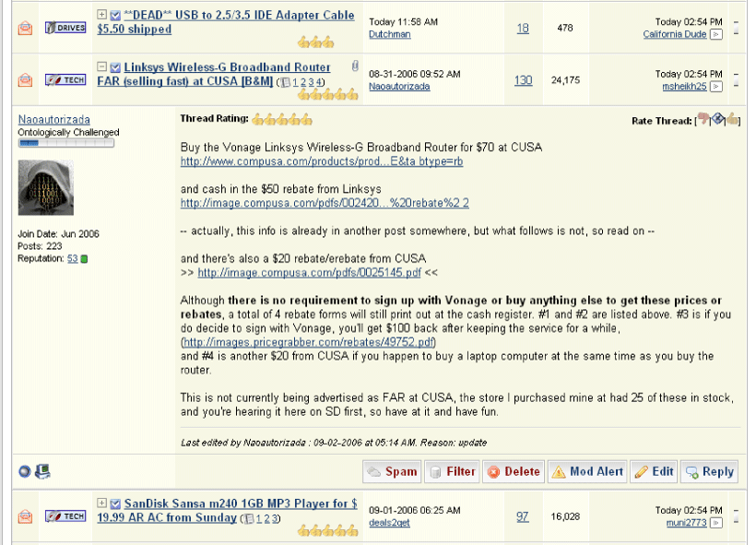756x545 pixels.
Task: Open the pricegrabber rebates 49752.pdf link
Action: (309, 342)
